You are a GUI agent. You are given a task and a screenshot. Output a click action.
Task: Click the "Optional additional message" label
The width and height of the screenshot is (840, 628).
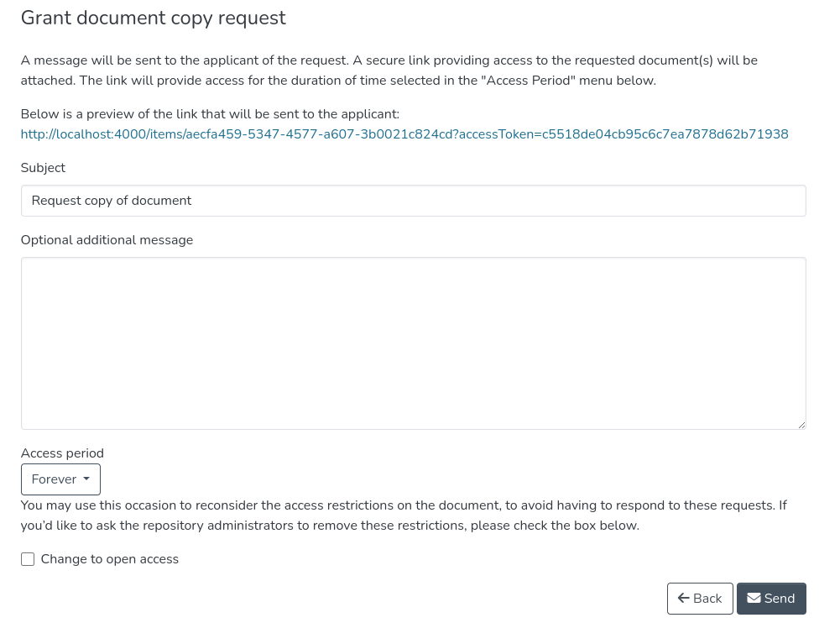[107, 240]
